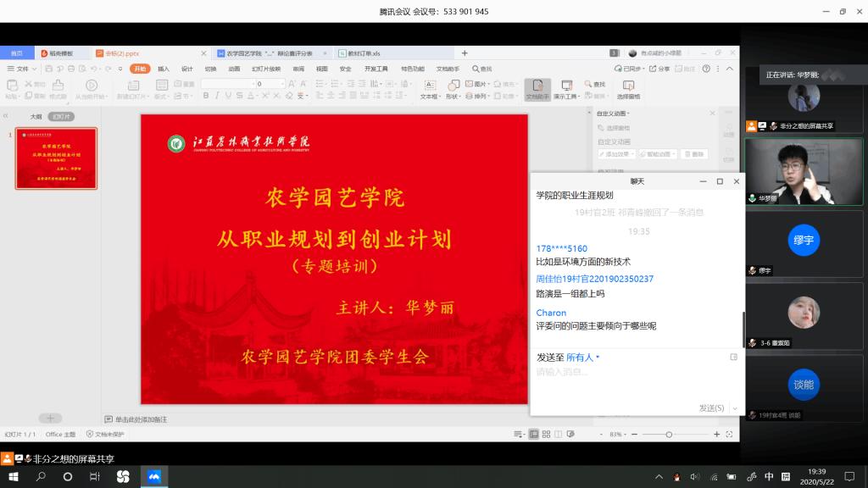Open the Tencent Meeting taskbar icon

click(153, 477)
